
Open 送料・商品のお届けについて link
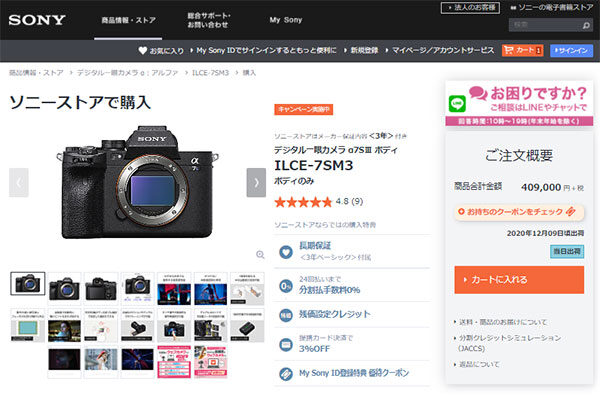(502, 322)
